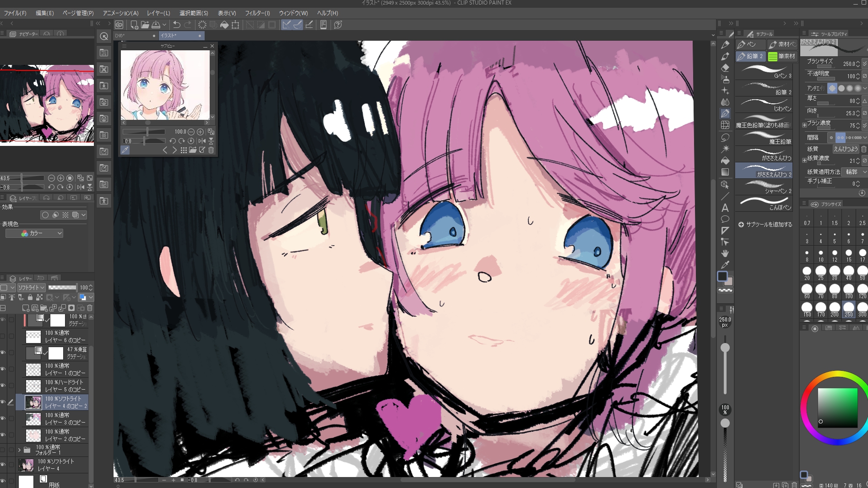Click the delete layer trash icon
Screen dimensions: 868x488
(90, 308)
